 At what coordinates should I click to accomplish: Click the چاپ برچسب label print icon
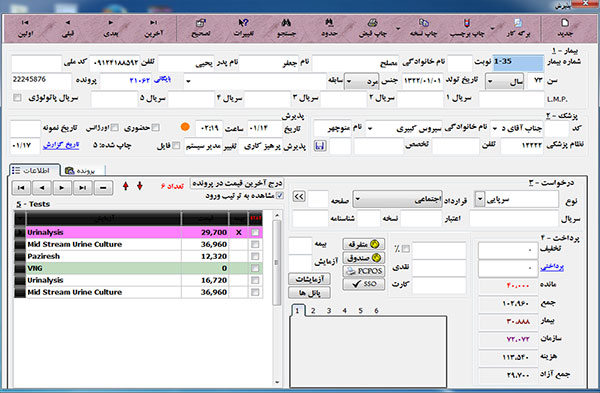[x=467, y=28]
